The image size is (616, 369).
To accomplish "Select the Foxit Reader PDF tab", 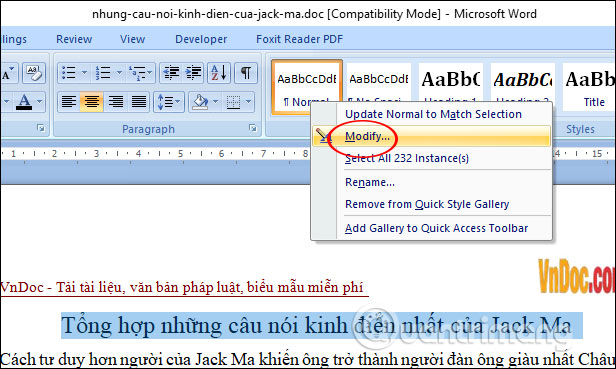I will pyautogui.click(x=299, y=39).
